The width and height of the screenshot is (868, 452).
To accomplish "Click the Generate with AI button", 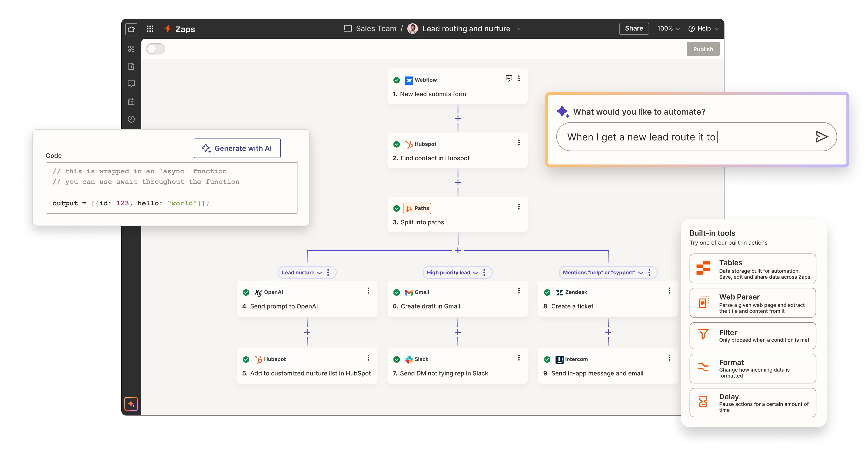I will (x=237, y=148).
